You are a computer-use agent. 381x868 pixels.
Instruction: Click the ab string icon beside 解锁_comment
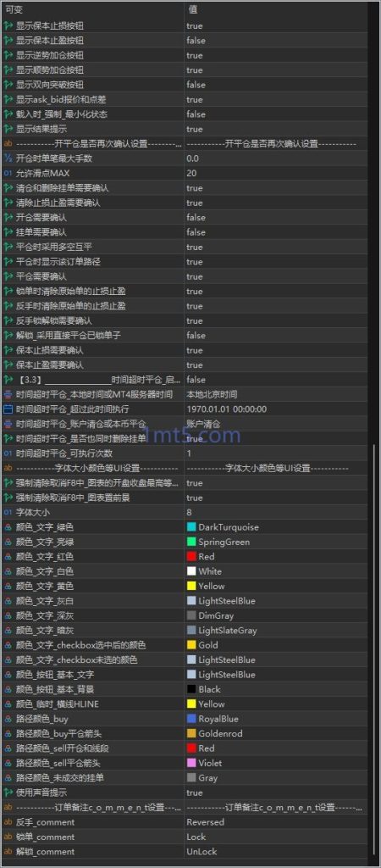[8, 851]
